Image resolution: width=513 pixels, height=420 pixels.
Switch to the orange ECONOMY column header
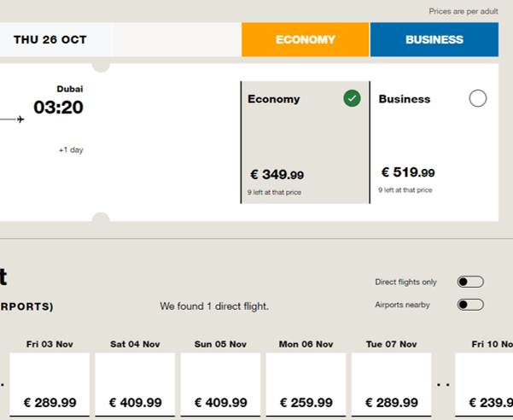point(306,39)
